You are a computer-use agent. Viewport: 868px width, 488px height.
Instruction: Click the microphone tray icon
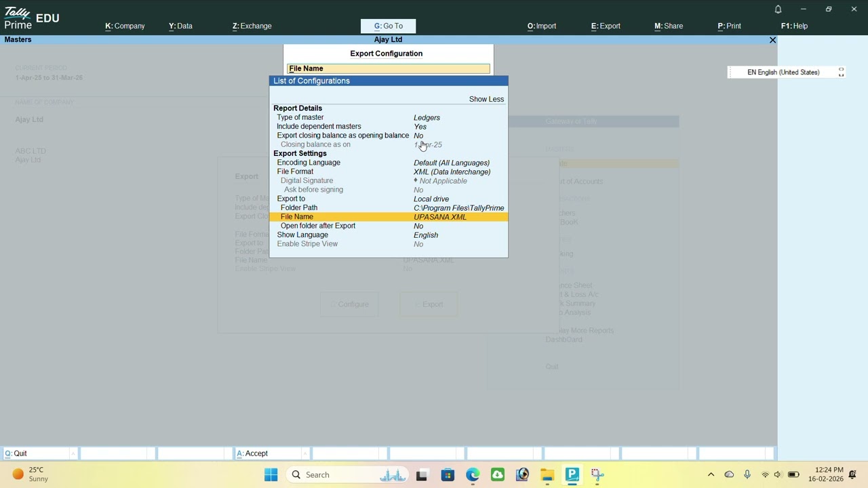click(747, 474)
